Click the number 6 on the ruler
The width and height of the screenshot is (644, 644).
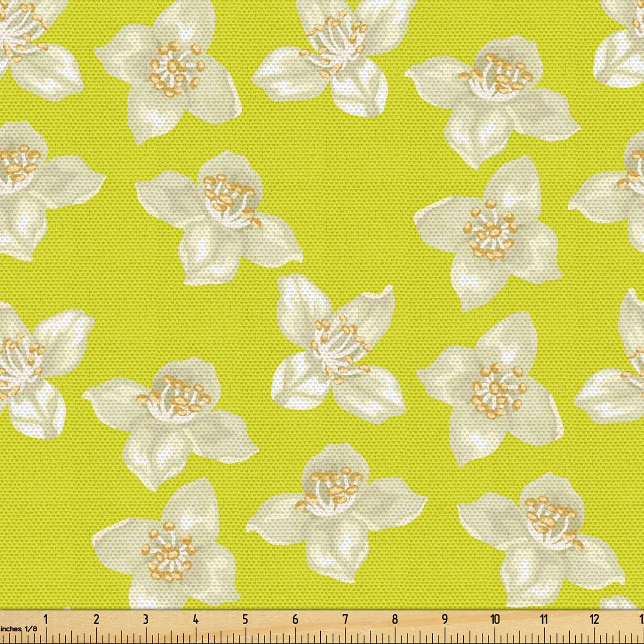point(295,619)
